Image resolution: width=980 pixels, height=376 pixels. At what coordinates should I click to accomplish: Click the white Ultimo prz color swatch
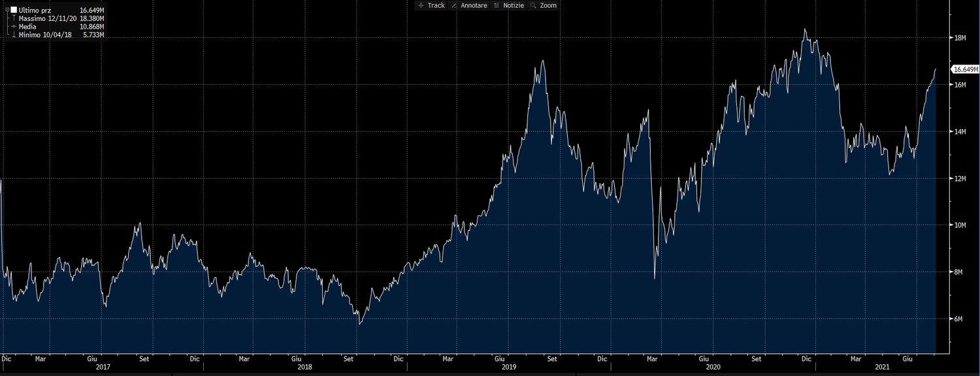point(14,10)
